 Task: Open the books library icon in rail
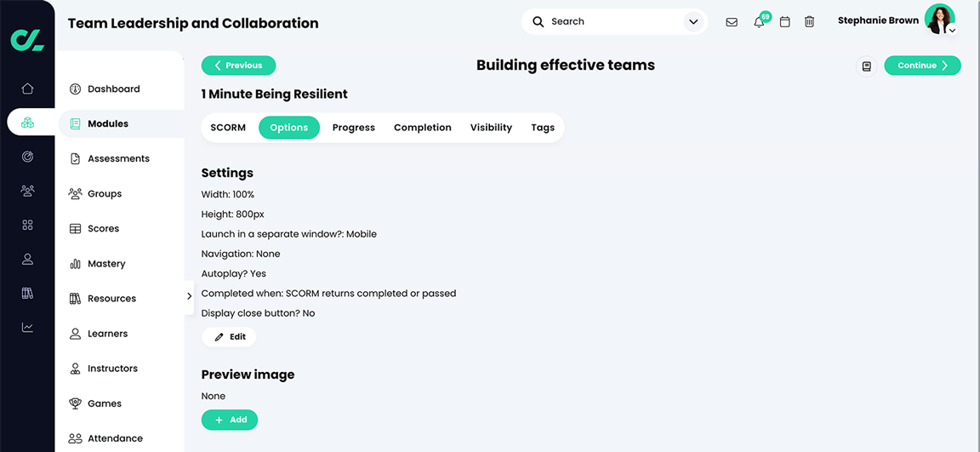click(x=27, y=293)
